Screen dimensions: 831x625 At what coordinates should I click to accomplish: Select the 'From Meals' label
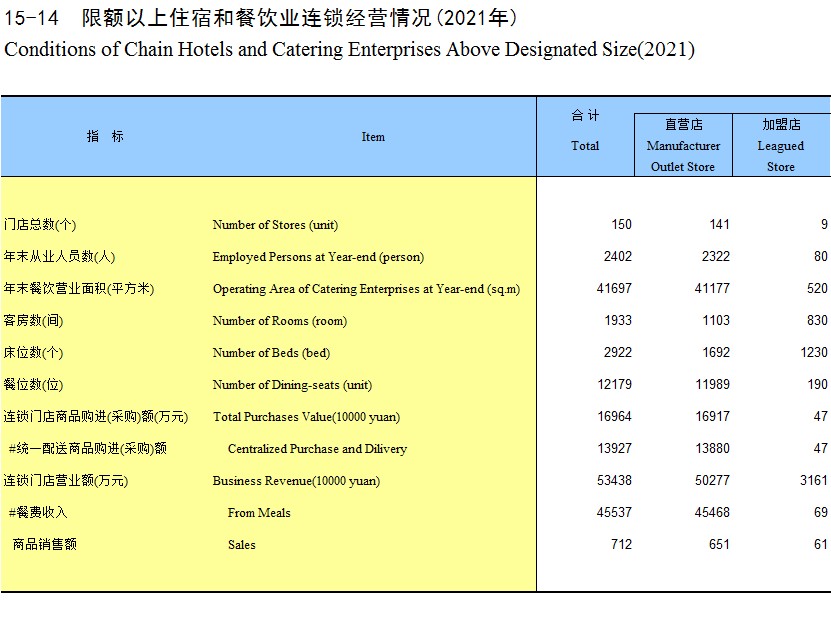(x=259, y=513)
